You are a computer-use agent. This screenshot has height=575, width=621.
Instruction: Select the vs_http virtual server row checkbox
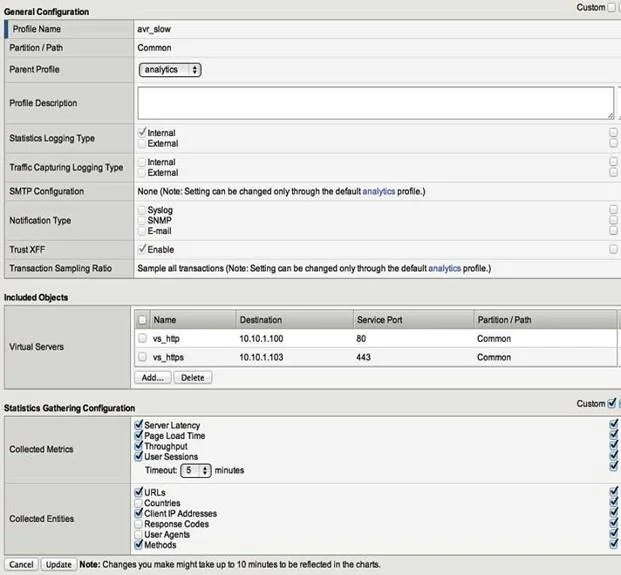point(142,338)
